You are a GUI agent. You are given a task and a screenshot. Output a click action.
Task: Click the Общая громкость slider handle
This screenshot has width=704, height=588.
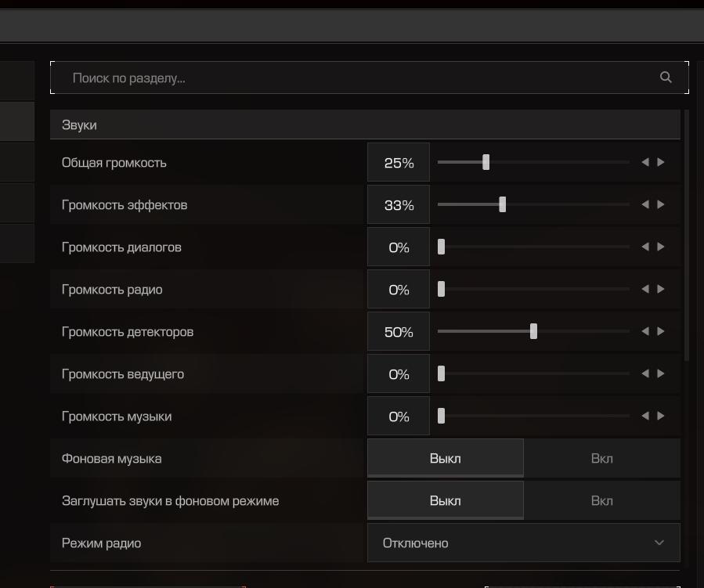point(486,162)
